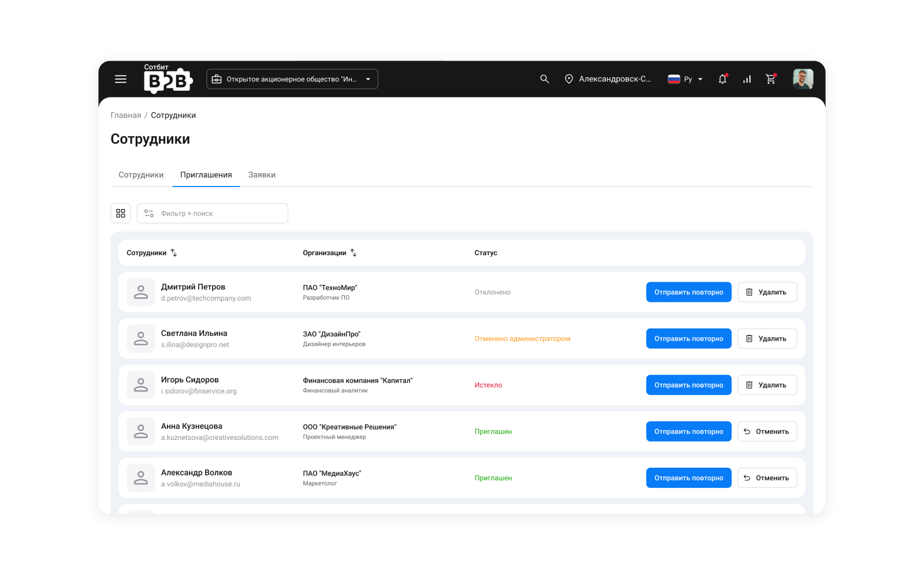Click the user profile avatar

(803, 79)
